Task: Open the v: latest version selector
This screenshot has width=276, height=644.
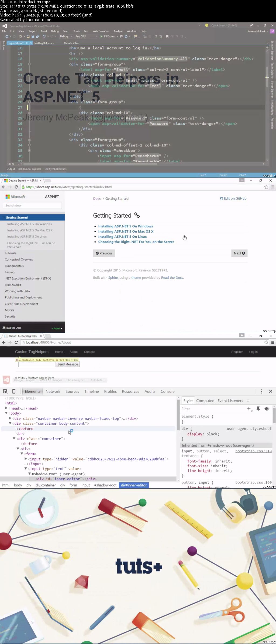Action: pyautogui.click(x=57, y=328)
